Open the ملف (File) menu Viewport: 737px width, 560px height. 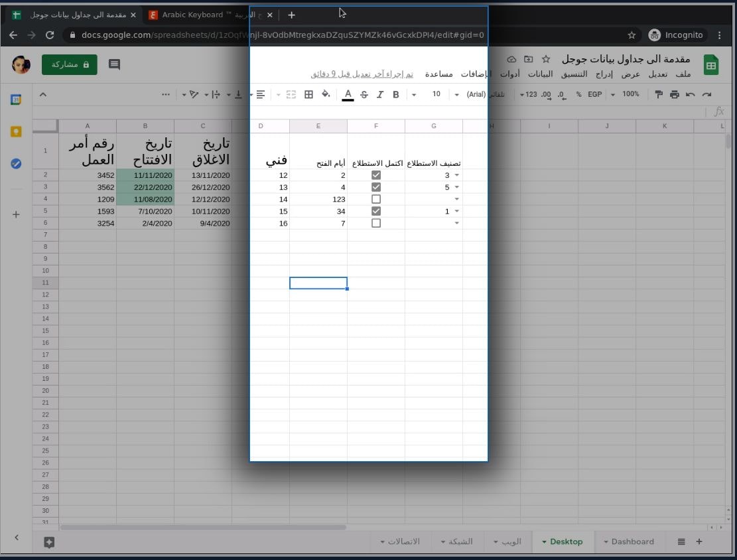point(683,74)
